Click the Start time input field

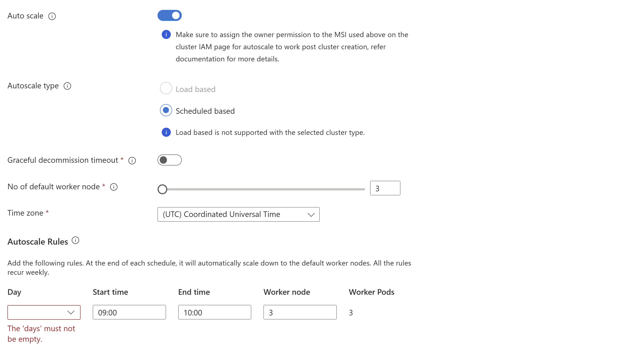coord(128,312)
